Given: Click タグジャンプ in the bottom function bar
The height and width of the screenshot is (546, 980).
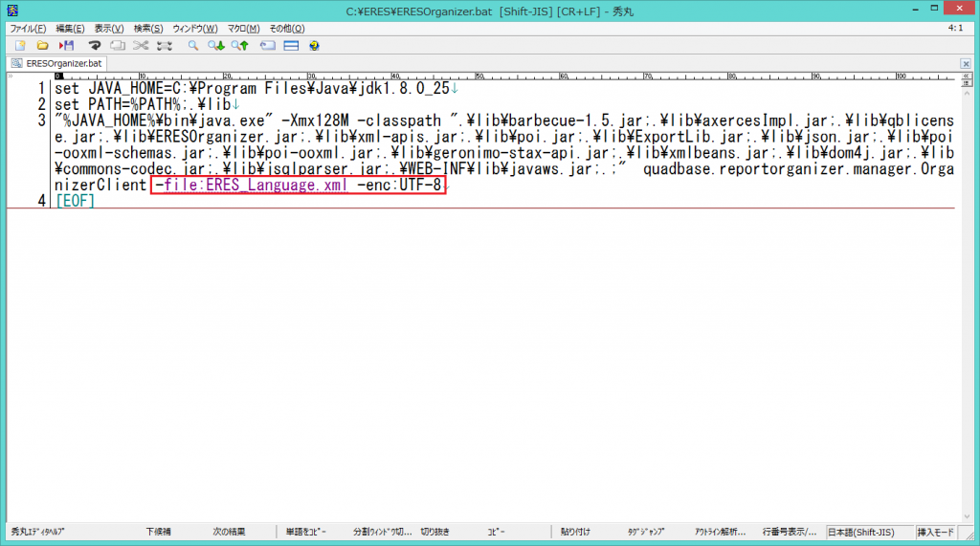Looking at the screenshot, I should pyautogui.click(x=646, y=532).
